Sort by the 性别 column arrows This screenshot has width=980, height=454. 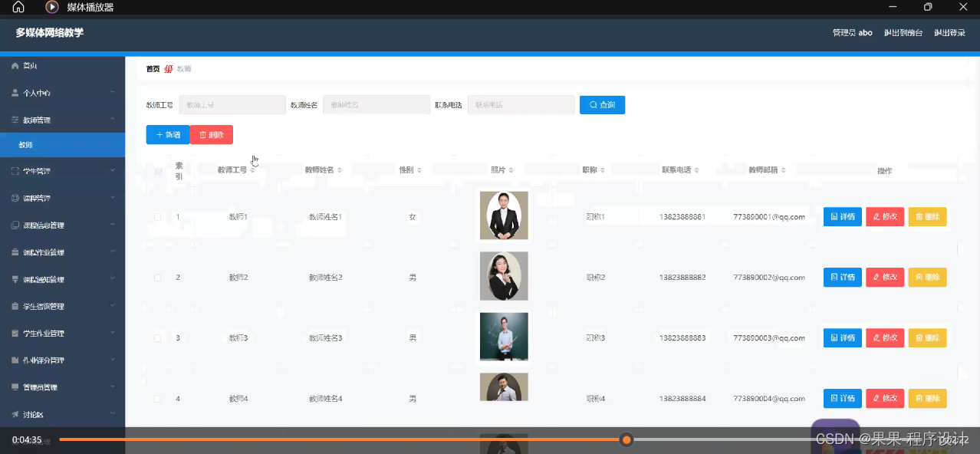click(419, 170)
